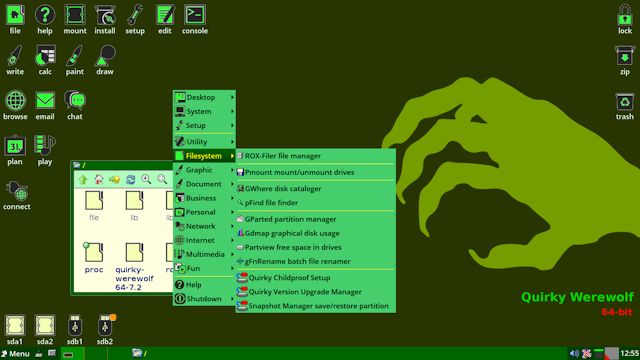The height and width of the screenshot is (360, 640).
Task: Open Quirky Version Upgrade Manager
Action: (315, 291)
